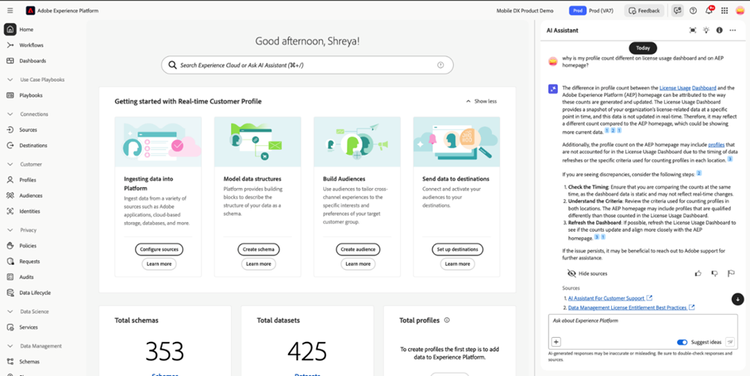Open Audits in the sidebar
This screenshot has height=376, width=750.
pyautogui.click(x=26, y=277)
